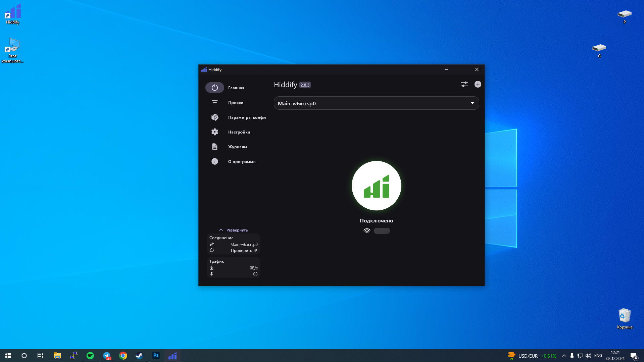Viewport: 644px width, 362px height.
Task: Add a new profile with plus icon
Action: 478,84
